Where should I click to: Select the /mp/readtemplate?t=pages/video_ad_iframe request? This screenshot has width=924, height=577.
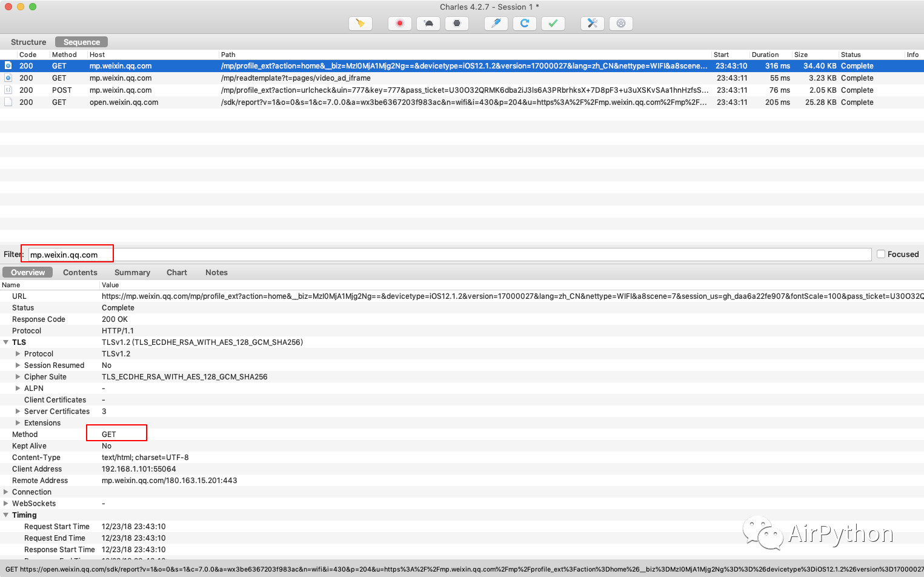click(462, 78)
